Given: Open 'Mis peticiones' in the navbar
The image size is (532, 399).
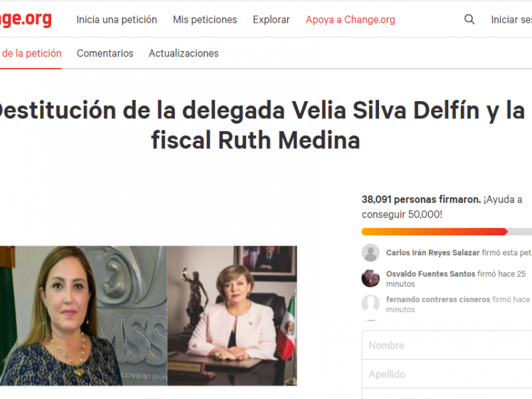Looking at the screenshot, I should coord(205,20).
